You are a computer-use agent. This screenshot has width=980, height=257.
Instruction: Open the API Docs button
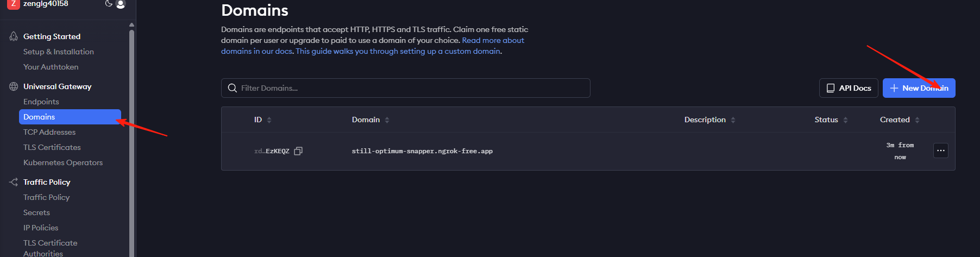tap(849, 88)
